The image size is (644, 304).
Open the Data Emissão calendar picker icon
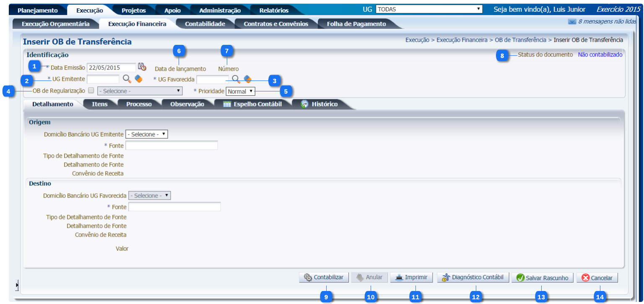(142, 67)
